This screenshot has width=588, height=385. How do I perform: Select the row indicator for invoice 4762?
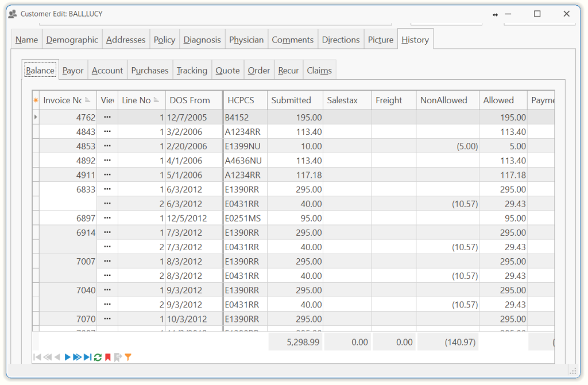(36, 117)
